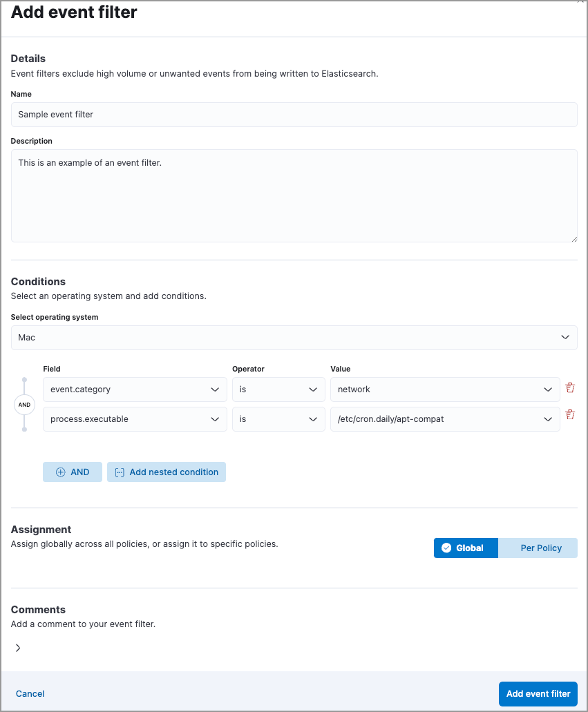Viewport: 588px width, 712px height.
Task: Cancel the event filter flyout
Action: click(30, 693)
